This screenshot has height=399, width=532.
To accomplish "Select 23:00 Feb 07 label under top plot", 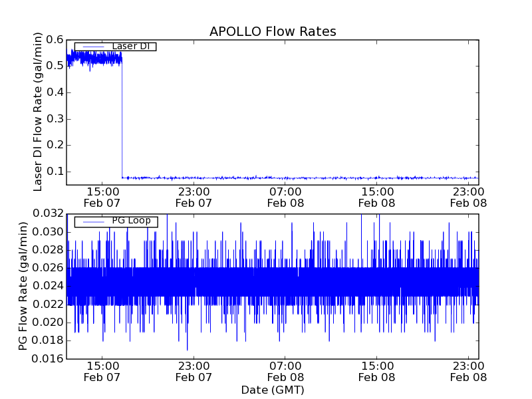I will click(x=194, y=197).
